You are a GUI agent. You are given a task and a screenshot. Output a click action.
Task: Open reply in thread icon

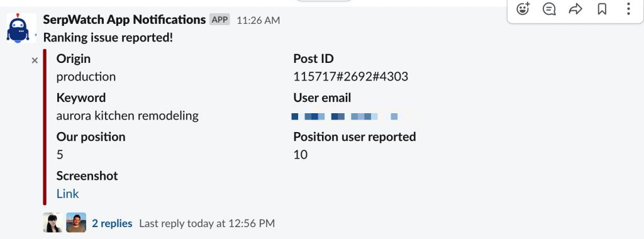549,9
